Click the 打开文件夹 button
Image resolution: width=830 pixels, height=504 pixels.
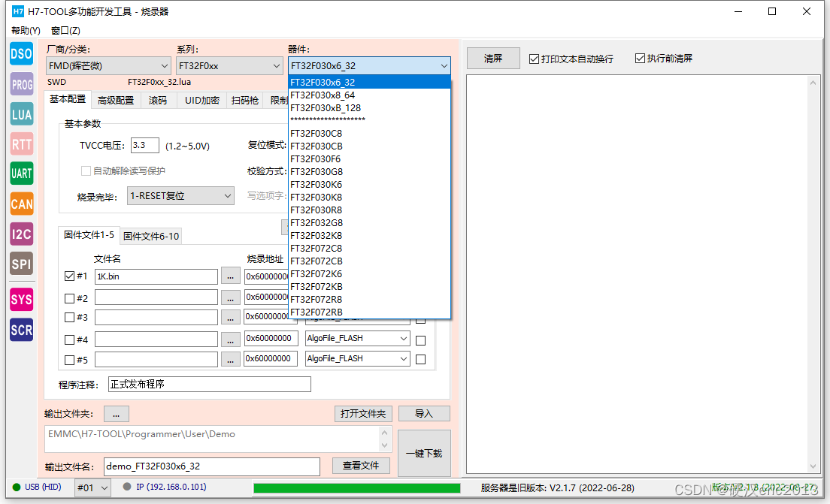point(363,414)
